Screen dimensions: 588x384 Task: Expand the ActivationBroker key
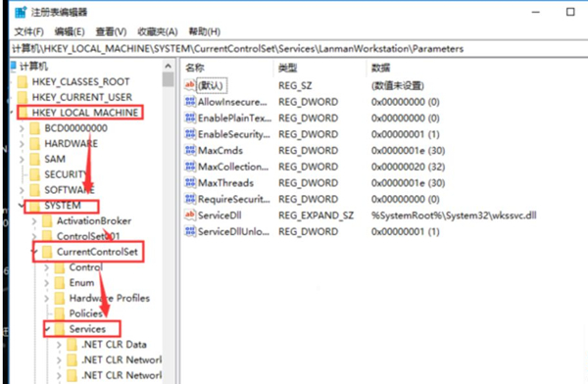[34, 221]
